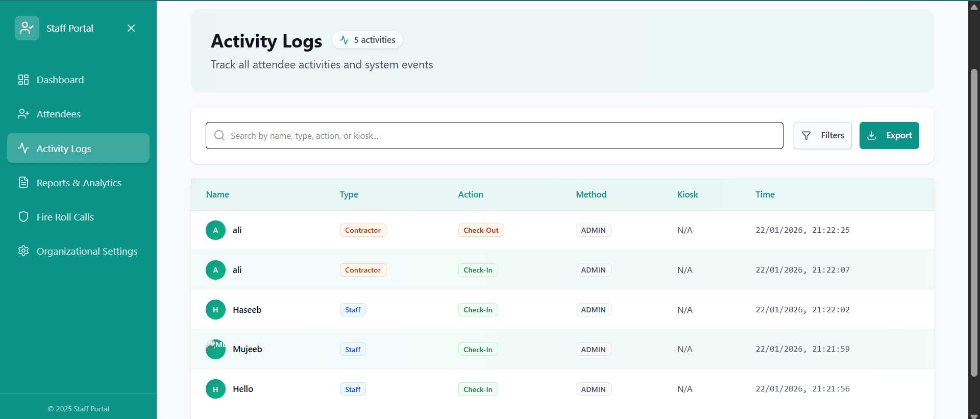Click the Fire Roll Calls shield icon
This screenshot has width=980, height=419.
coord(23,216)
